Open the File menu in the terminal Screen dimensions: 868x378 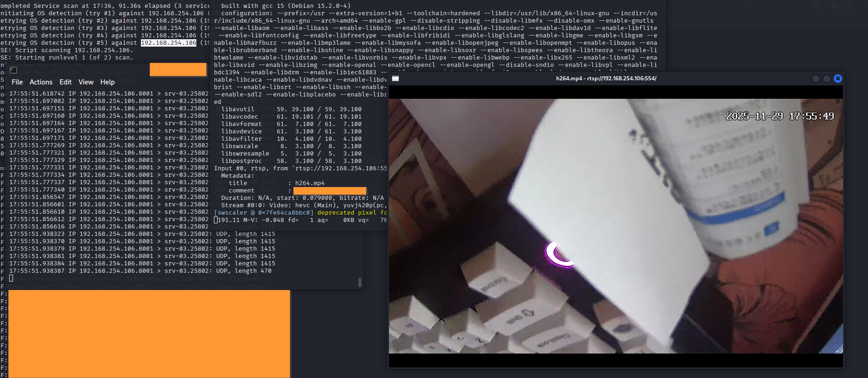(x=17, y=82)
